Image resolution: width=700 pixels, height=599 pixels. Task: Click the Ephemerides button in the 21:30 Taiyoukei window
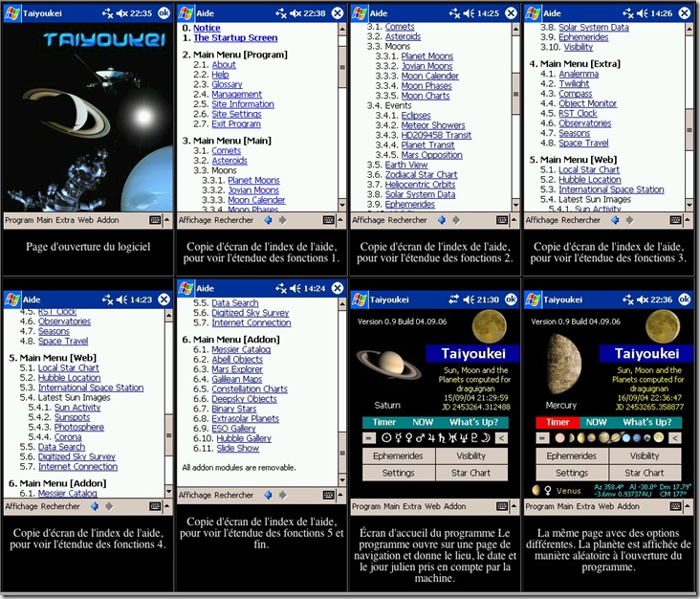[398, 456]
